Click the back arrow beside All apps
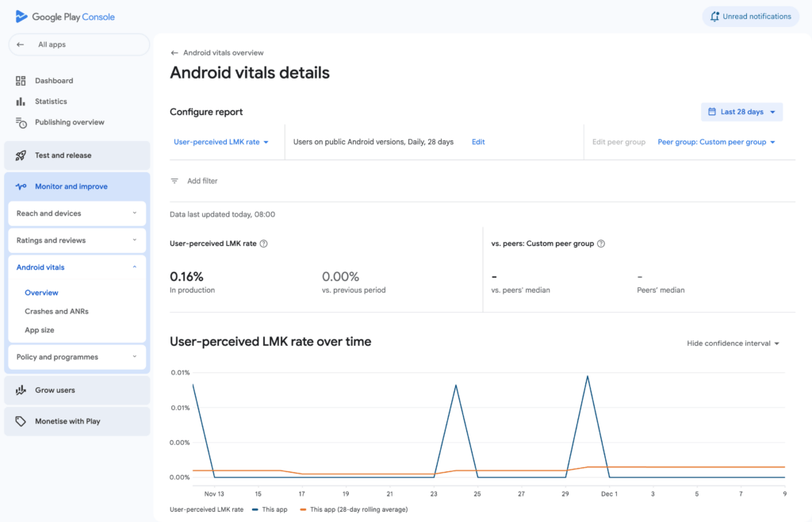This screenshot has width=812, height=522. click(20, 44)
